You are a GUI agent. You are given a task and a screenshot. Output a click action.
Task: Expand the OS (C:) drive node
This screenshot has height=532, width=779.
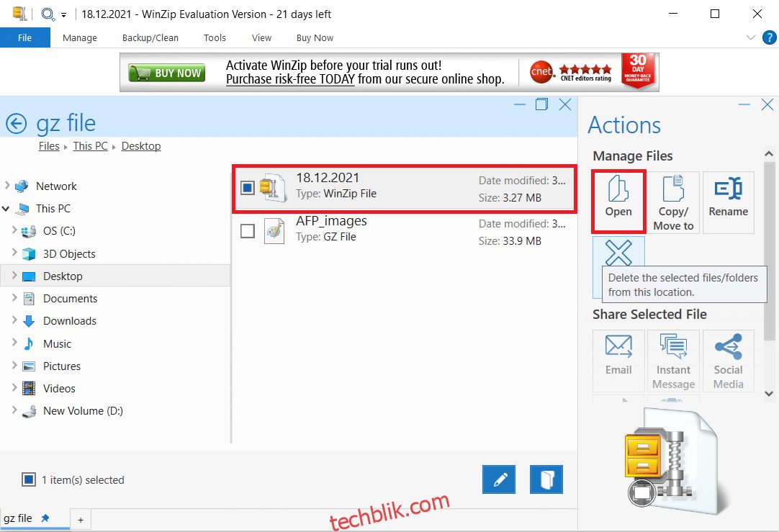[14, 230]
